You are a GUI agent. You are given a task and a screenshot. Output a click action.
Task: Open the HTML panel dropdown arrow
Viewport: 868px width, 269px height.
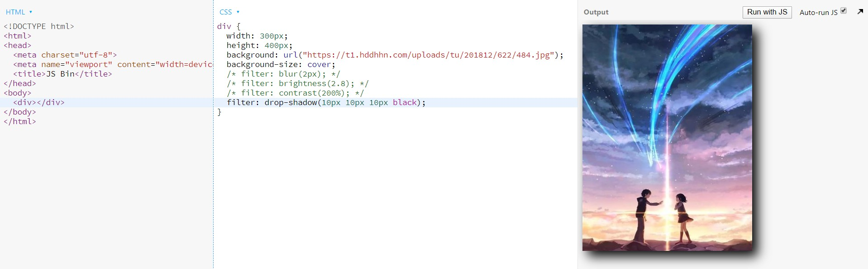click(31, 12)
